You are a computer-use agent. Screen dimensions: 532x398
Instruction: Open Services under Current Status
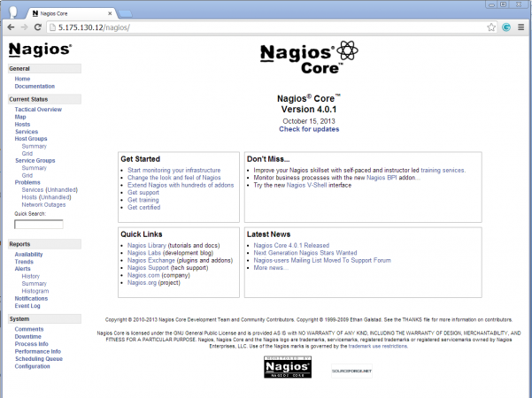coord(27,132)
